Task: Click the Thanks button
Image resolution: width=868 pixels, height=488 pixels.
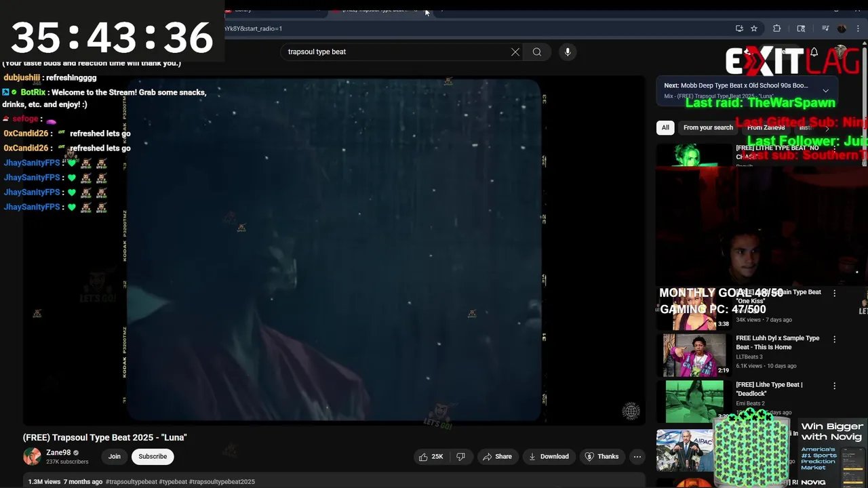Action: [601, 457]
